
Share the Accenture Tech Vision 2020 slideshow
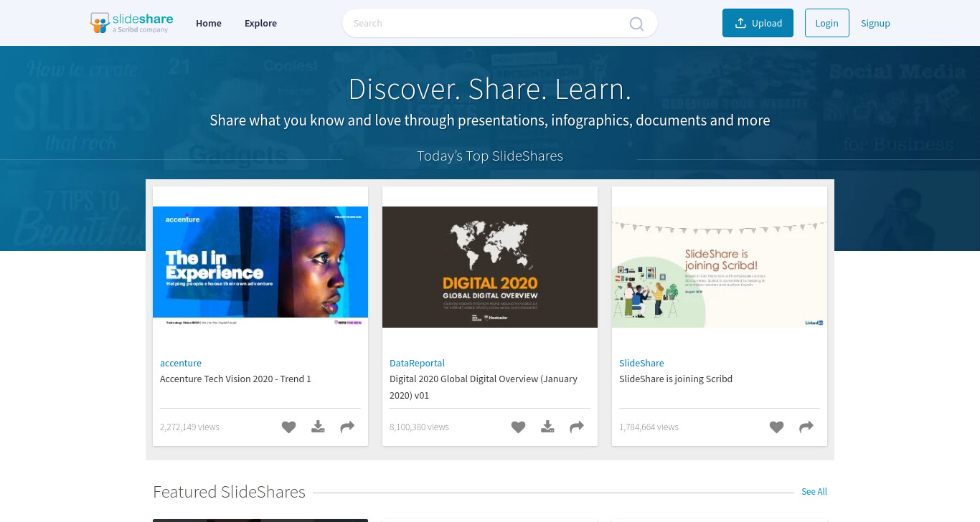point(347,427)
